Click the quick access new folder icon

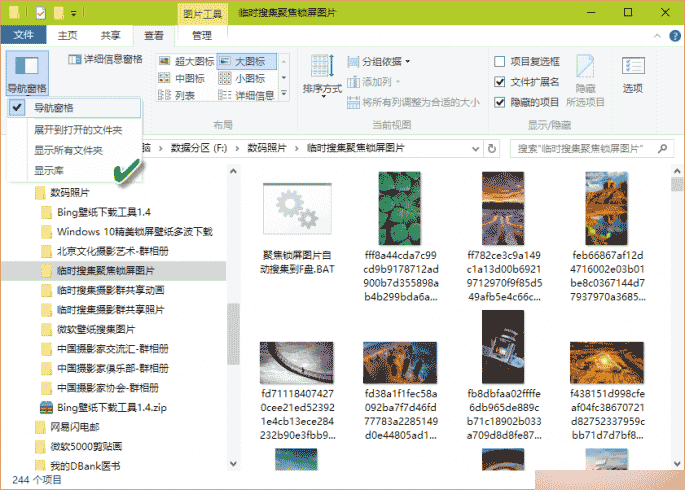[59, 13]
